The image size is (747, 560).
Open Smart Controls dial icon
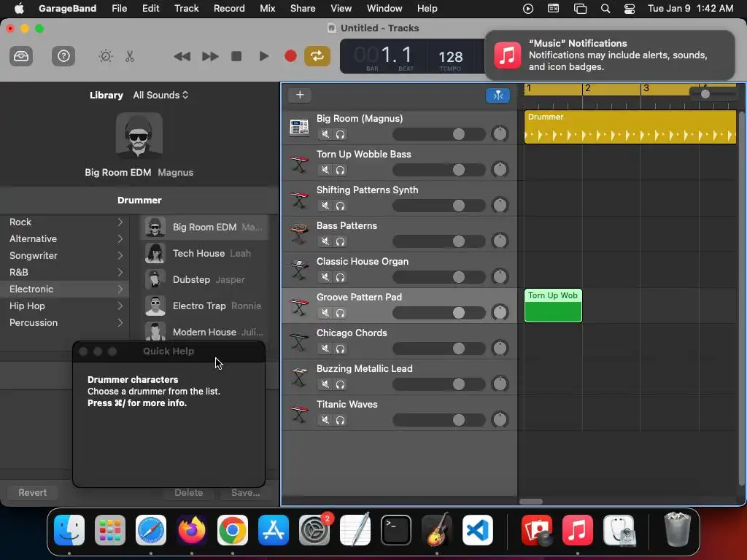pyautogui.click(x=106, y=56)
